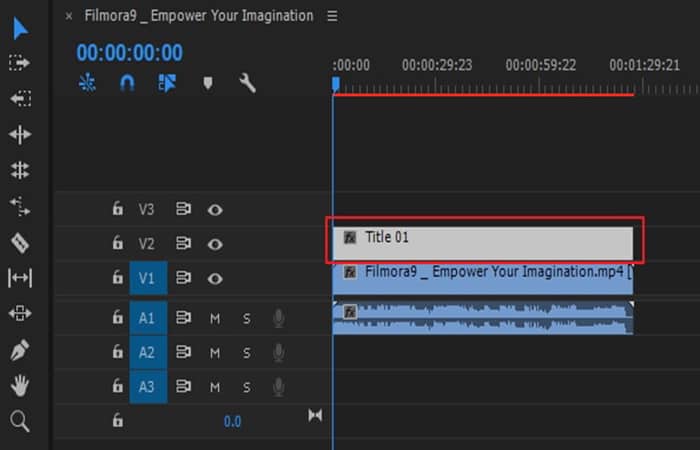Toggle lock on the master track
The height and width of the screenshot is (450, 700).
pos(117,420)
